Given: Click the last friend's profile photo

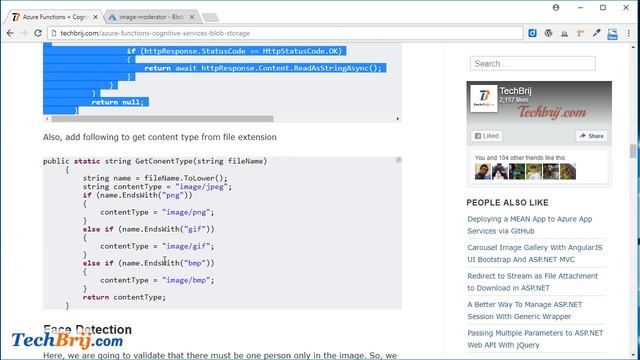Looking at the screenshot, I should [x=568, y=171].
